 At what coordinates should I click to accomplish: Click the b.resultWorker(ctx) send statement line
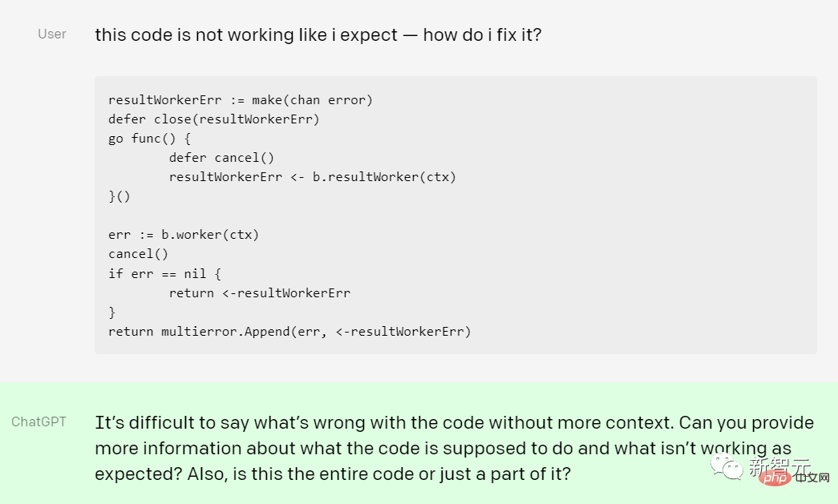click(x=312, y=177)
